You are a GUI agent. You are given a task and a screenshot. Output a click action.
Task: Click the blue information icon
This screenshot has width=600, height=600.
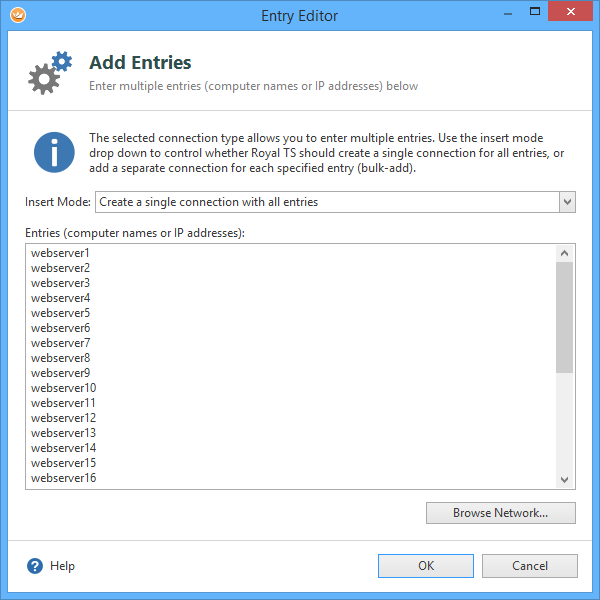coord(54,152)
